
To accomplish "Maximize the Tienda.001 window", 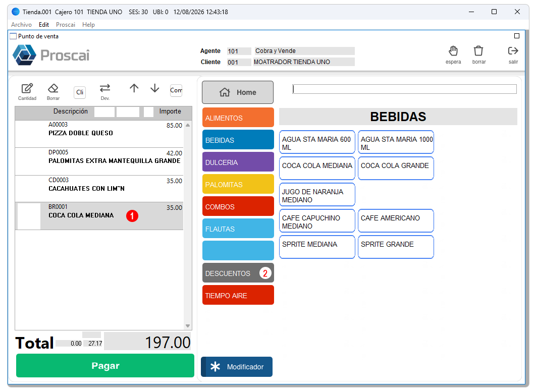I will point(494,12).
